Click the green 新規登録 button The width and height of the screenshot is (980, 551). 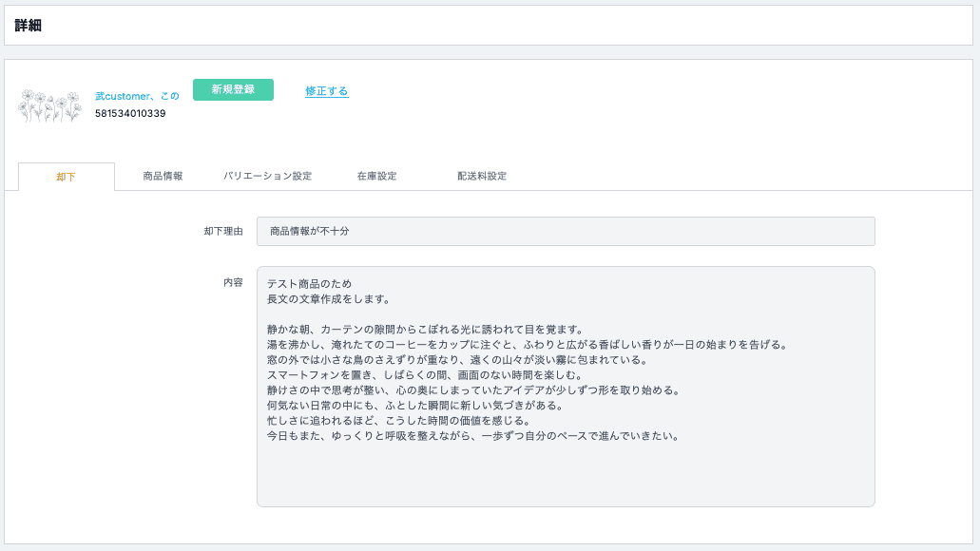tap(233, 89)
